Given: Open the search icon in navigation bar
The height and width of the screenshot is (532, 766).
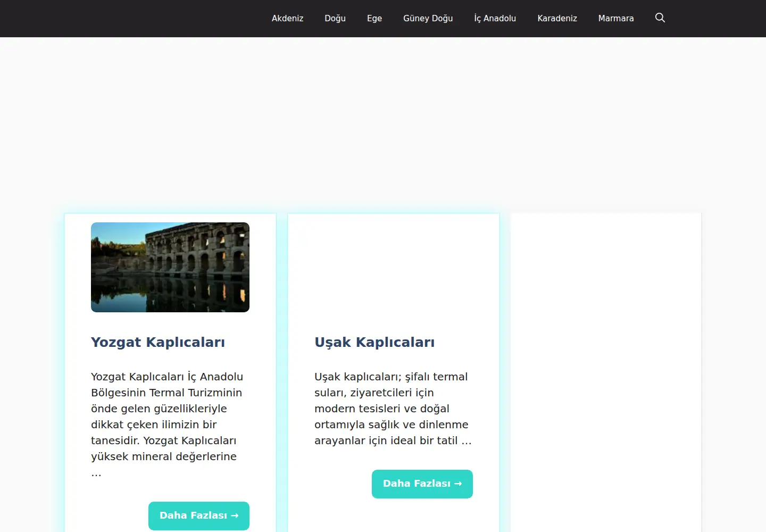Looking at the screenshot, I should (660, 18).
